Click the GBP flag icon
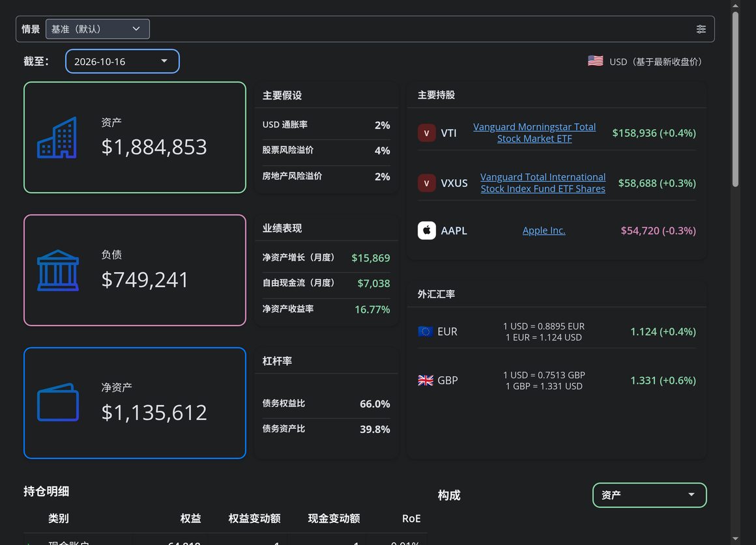756x545 pixels. pyautogui.click(x=425, y=380)
